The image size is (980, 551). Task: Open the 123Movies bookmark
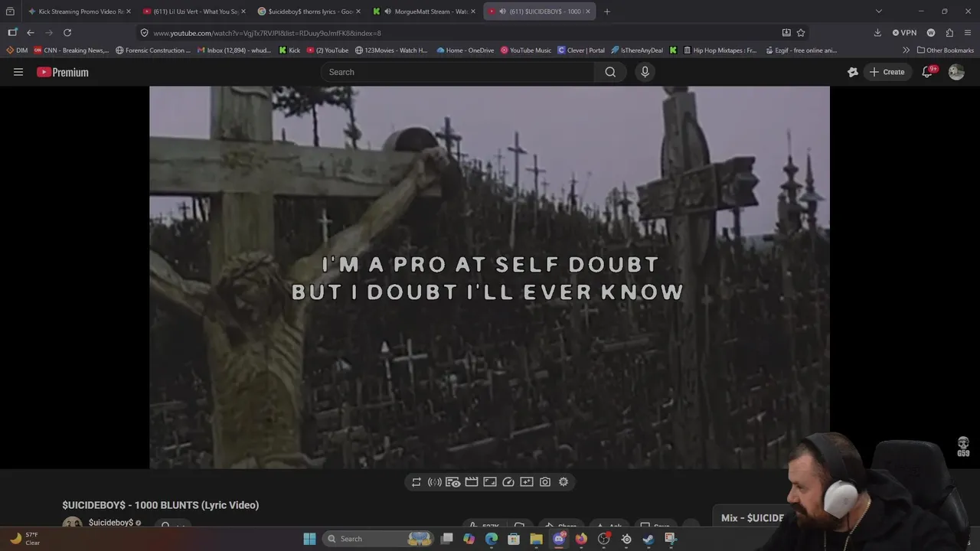pos(391,51)
